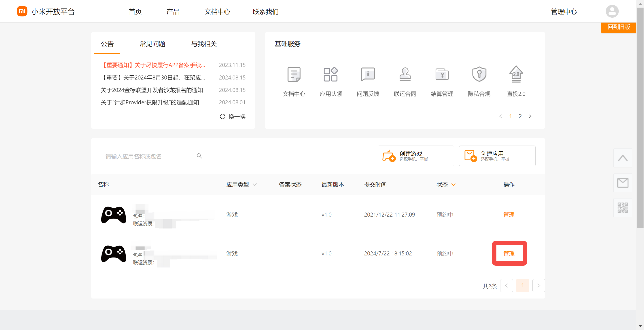Viewport: 644px width, 330px height.
Task: Select page 1 in app list pagination
Action: [x=523, y=286]
